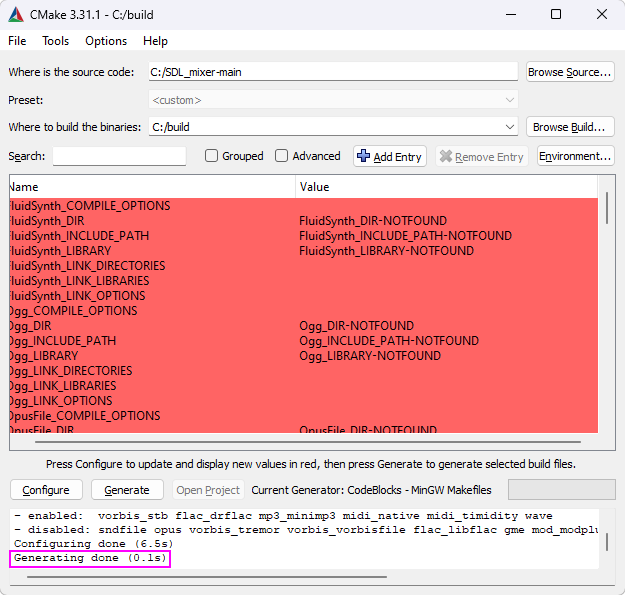Select the FluidSynth_INCLUDE_PATH name cell
Image resolution: width=625 pixels, height=595 pixels.
tap(152, 236)
